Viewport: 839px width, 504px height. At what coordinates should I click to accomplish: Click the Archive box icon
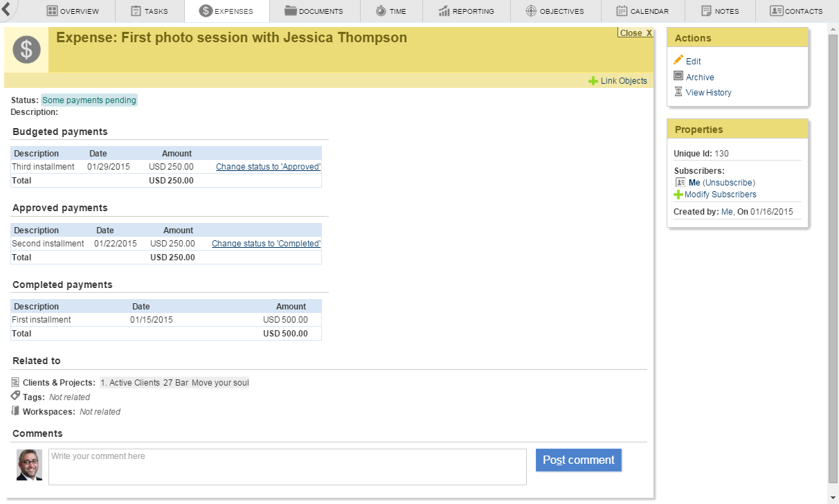click(x=678, y=76)
